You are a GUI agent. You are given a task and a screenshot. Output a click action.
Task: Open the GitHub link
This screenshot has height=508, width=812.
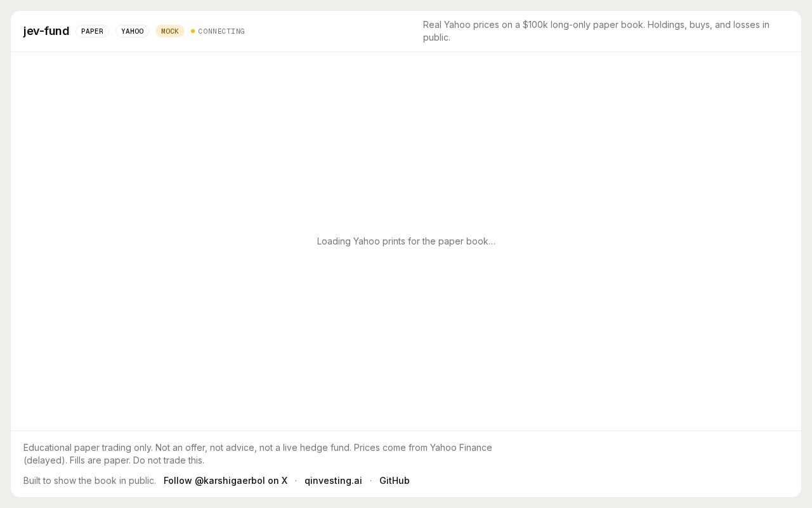(395, 481)
